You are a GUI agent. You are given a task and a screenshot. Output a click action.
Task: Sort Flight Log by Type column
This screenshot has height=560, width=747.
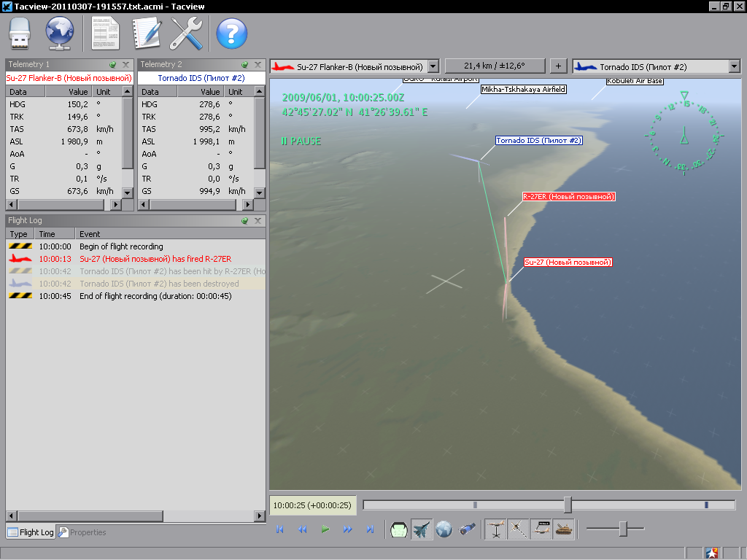(x=20, y=234)
